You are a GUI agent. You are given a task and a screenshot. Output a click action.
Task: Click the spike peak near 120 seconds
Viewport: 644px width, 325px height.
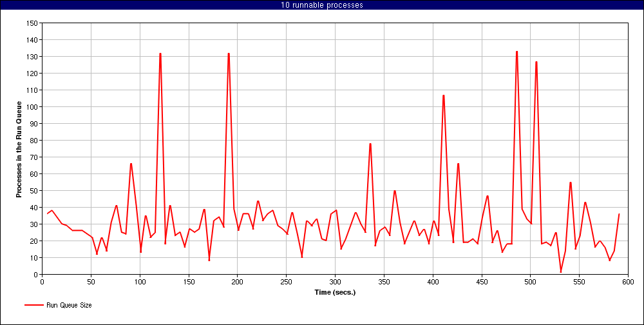pos(160,54)
